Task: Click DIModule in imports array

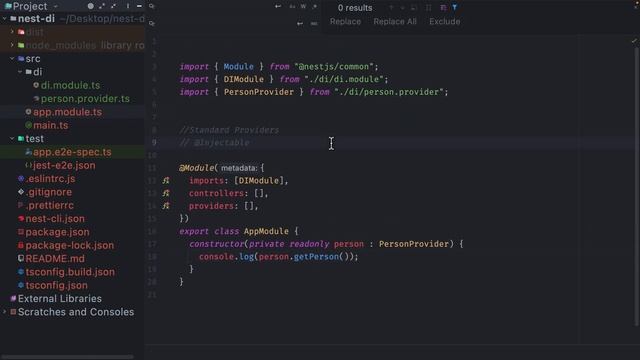Action: click(x=259, y=180)
